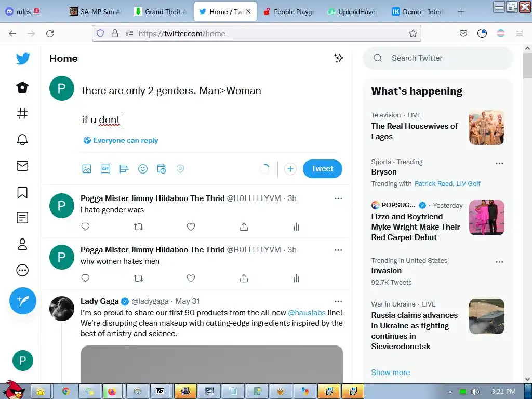The image size is (532, 399).
Task: Switch to People Playground tab
Action: (289, 11)
